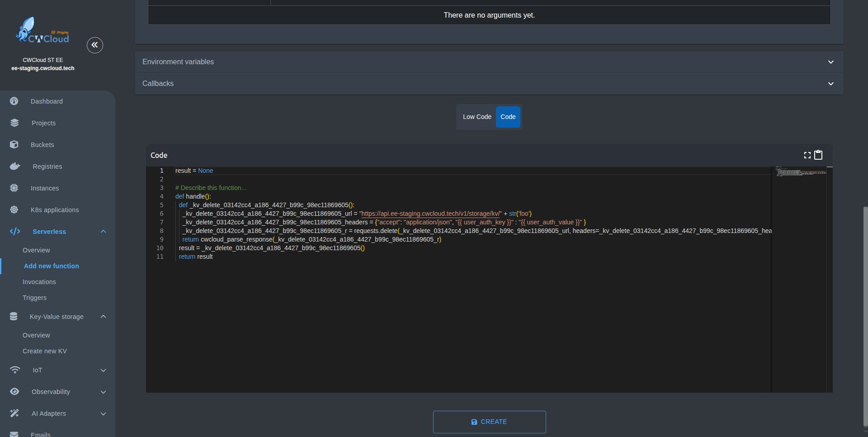Switch editor to Low Code mode
Viewport: 868px width, 437px height.
(x=476, y=117)
